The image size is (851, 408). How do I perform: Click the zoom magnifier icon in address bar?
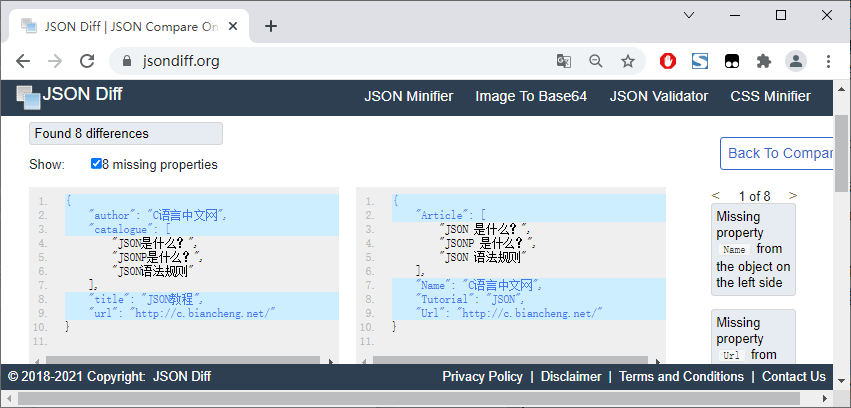pos(596,61)
